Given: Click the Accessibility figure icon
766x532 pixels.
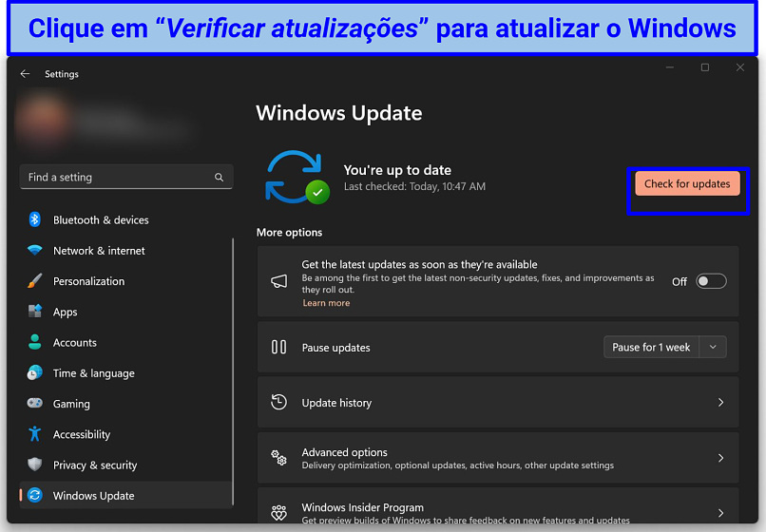Looking at the screenshot, I should (x=34, y=434).
